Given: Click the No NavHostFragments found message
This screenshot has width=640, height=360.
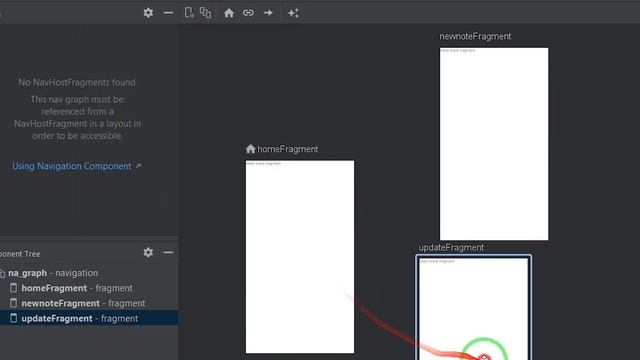Looking at the screenshot, I should coord(77,82).
